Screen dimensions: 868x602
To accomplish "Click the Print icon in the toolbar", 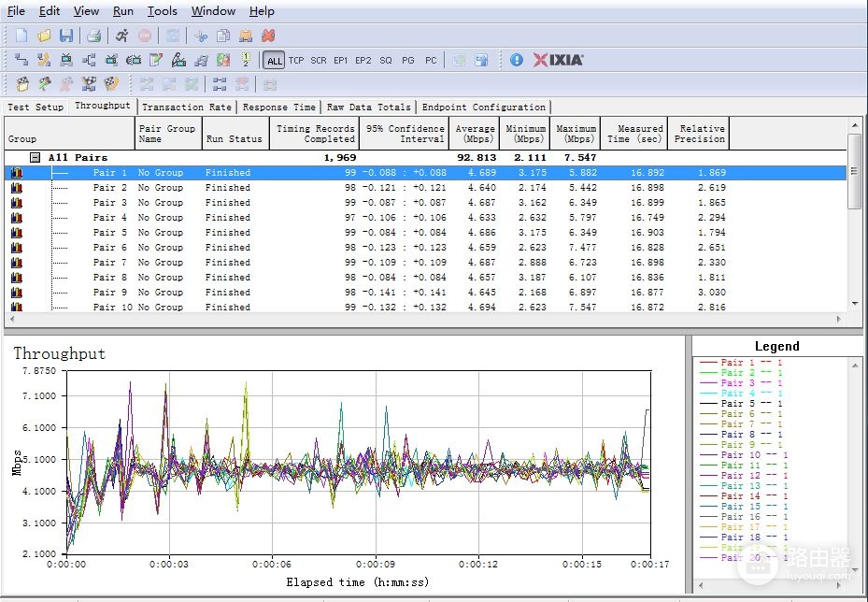I will [93, 36].
